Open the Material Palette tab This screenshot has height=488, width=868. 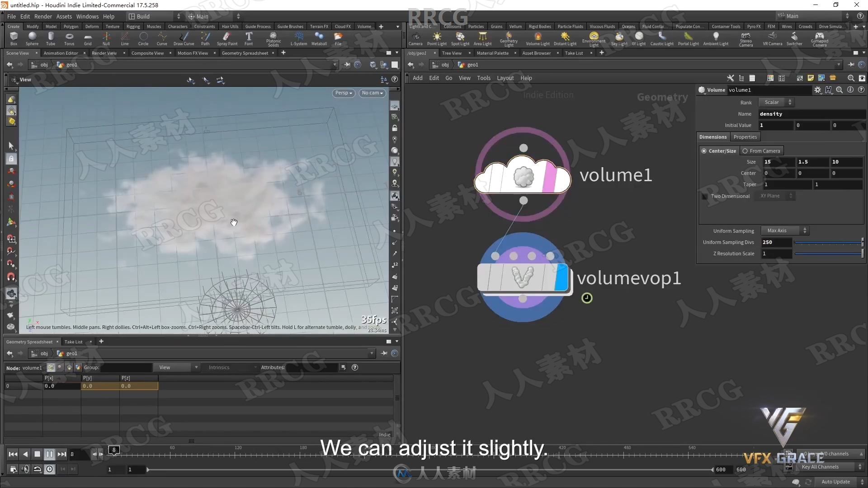tap(492, 53)
